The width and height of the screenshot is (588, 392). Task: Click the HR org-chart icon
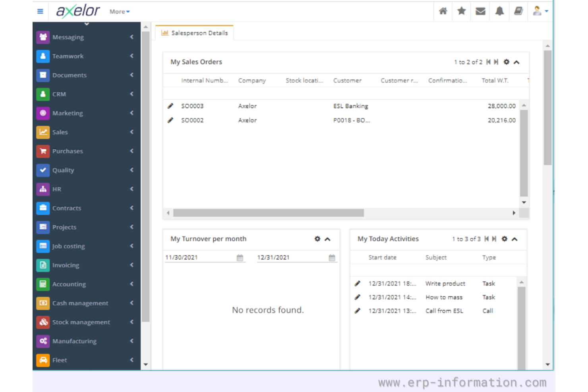pos(43,189)
